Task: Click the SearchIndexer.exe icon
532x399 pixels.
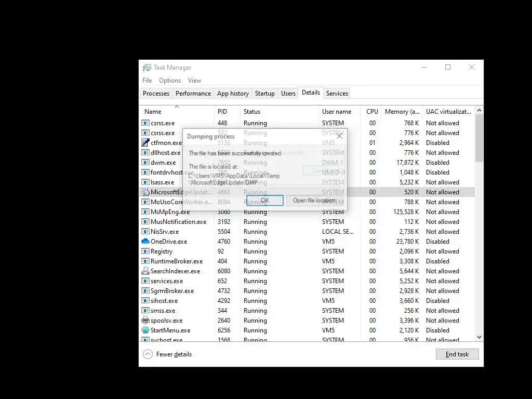Action: [x=145, y=271]
